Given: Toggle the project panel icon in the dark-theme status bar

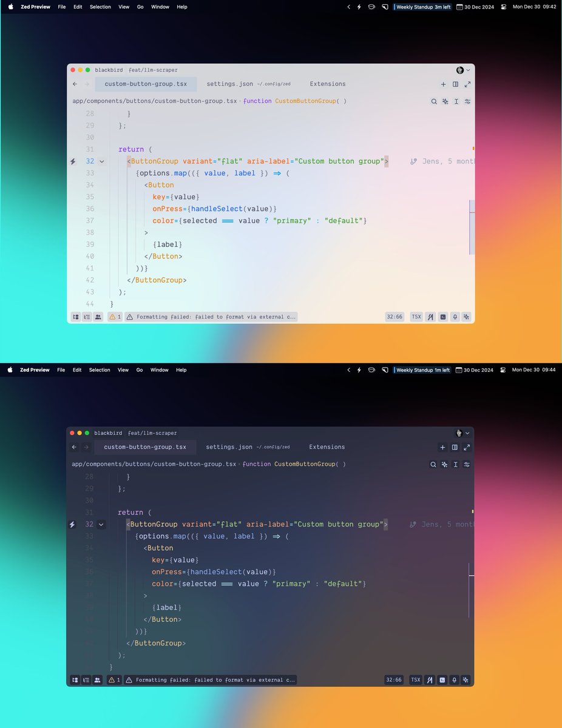Looking at the screenshot, I should (x=75, y=680).
